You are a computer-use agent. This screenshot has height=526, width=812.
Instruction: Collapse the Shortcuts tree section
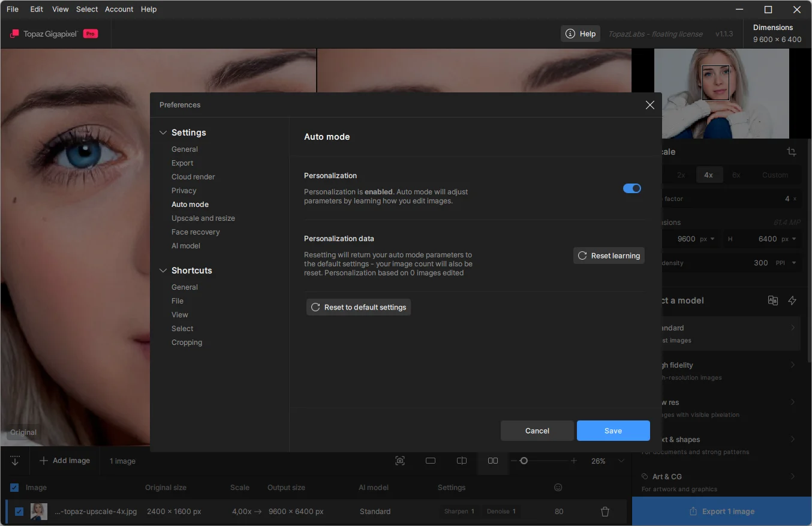[163, 270]
